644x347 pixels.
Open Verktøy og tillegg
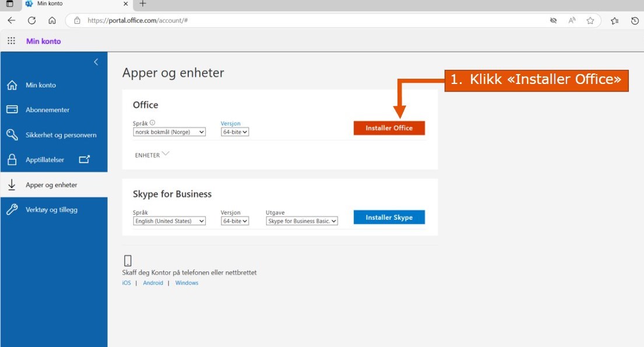[54, 210]
